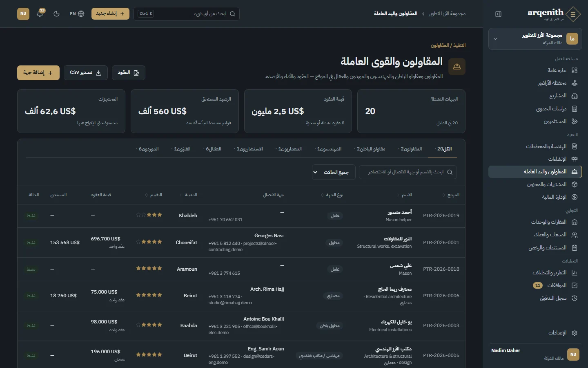Open الإدارة المالية finance icon
This screenshot has width=588, height=368.
click(575, 197)
